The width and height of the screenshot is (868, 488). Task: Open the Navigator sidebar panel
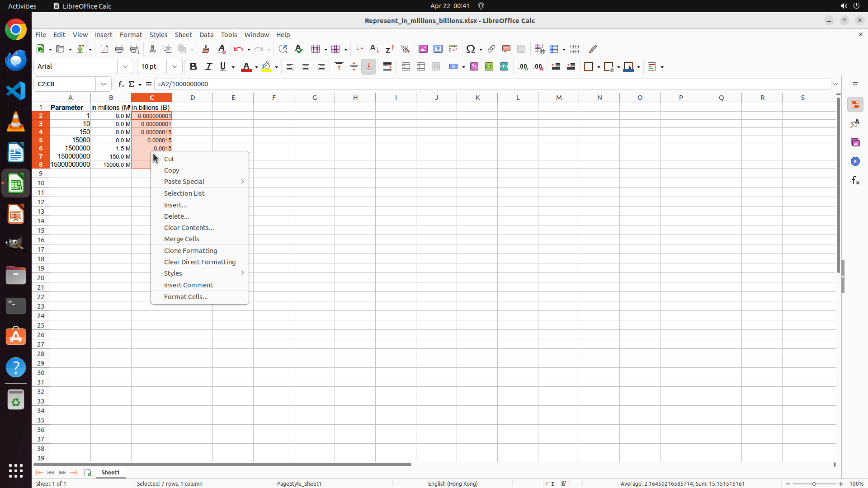coord(855,161)
